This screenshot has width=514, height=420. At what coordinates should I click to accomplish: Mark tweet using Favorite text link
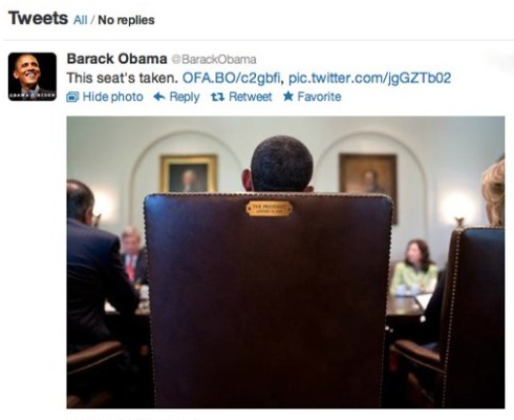coord(319,97)
